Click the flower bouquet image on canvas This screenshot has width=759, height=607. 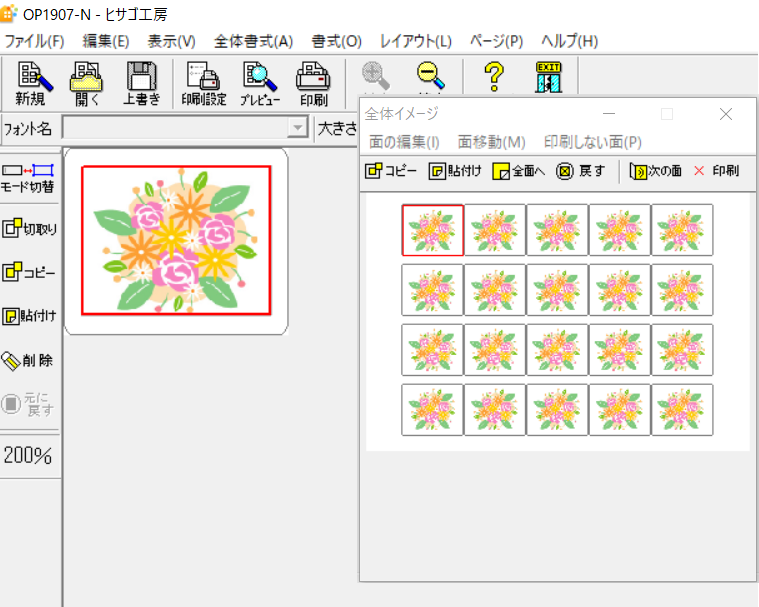click(176, 241)
